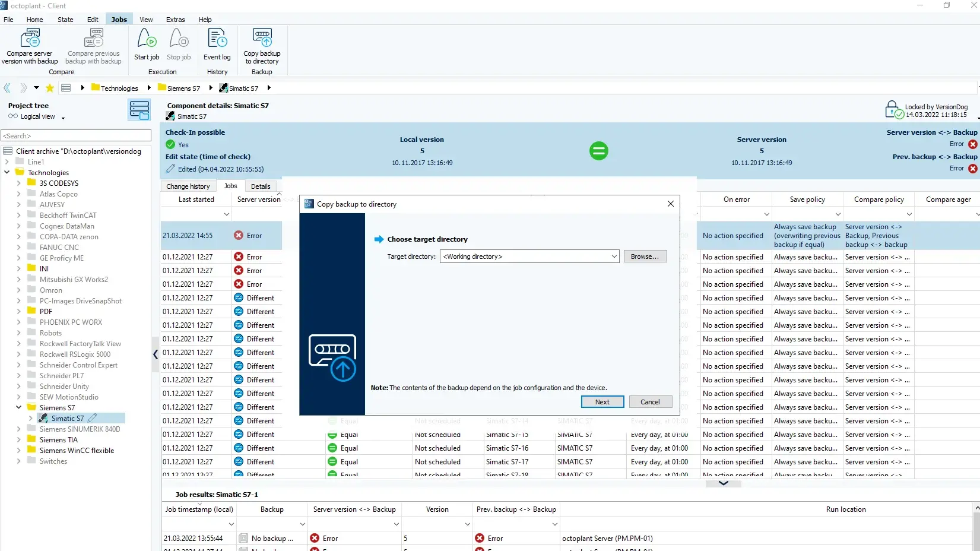Open the View ribbon tab
This screenshot has height=551, width=980.
[x=146, y=20]
